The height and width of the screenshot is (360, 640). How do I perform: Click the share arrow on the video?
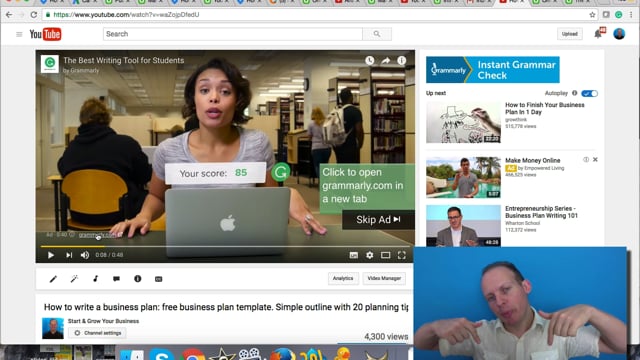click(x=386, y=60)
